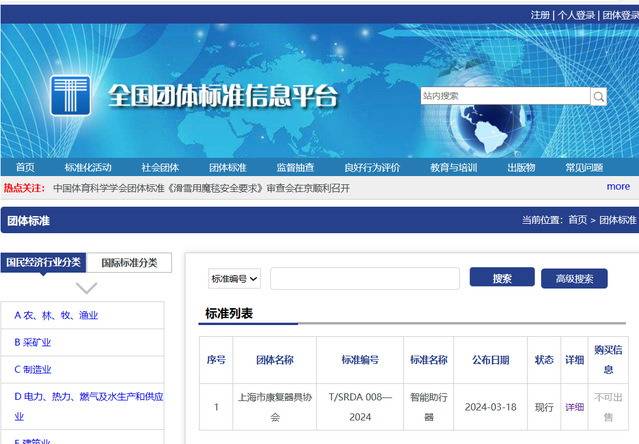Open the 标准编号 search type dropdown
Viewport: 639px width, 444px height.
235,278
